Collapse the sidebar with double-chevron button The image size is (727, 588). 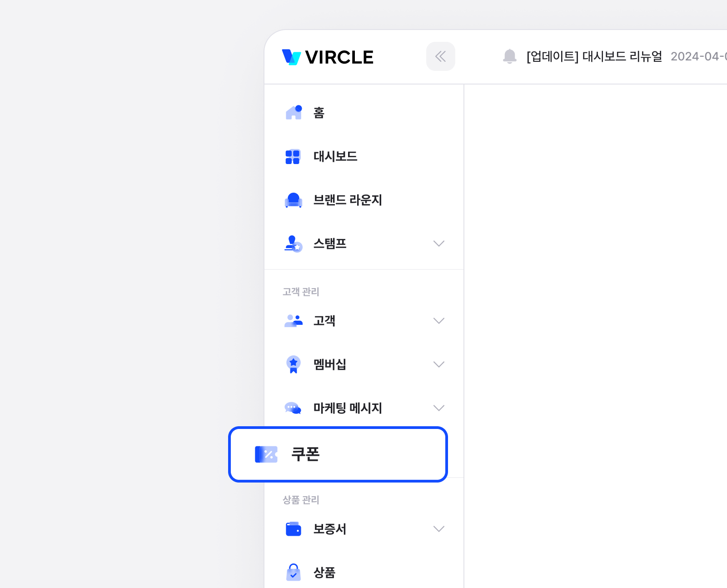440,56
